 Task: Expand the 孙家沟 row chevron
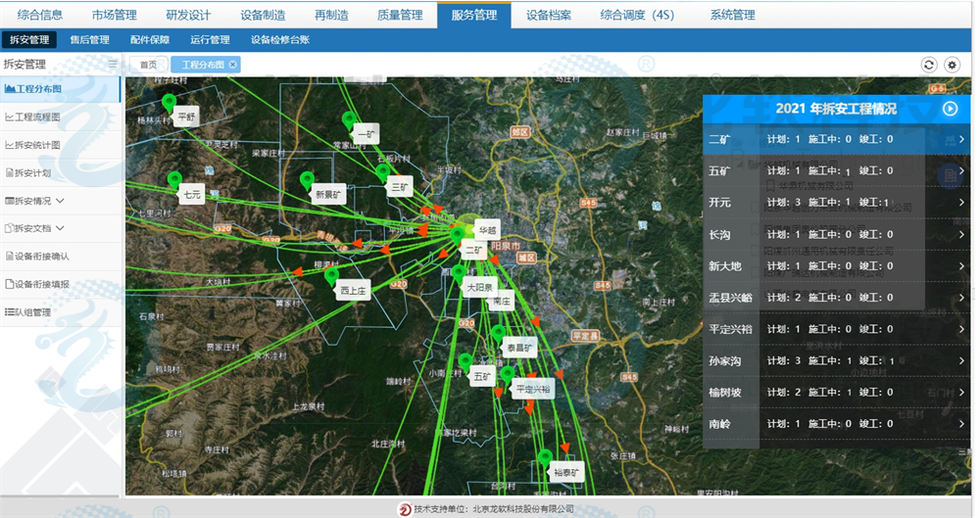(x=961, y=361)
